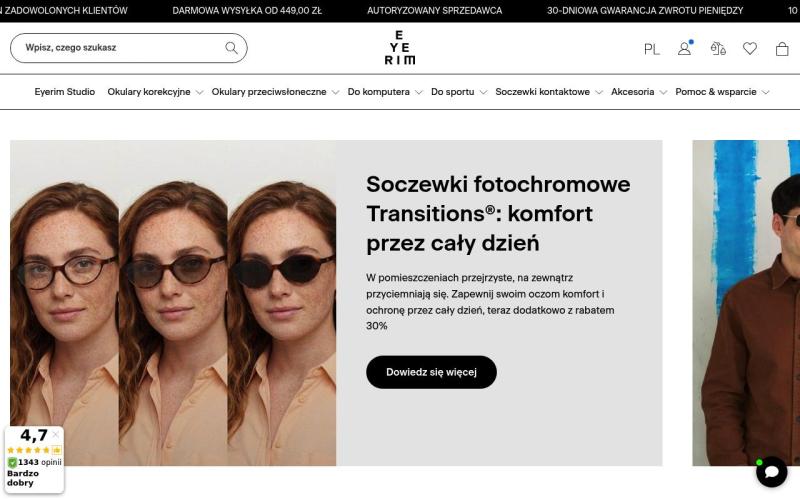Go to the Eyerim logo homepage
This screenshot has width=800, height=500.
click(399, 47)
